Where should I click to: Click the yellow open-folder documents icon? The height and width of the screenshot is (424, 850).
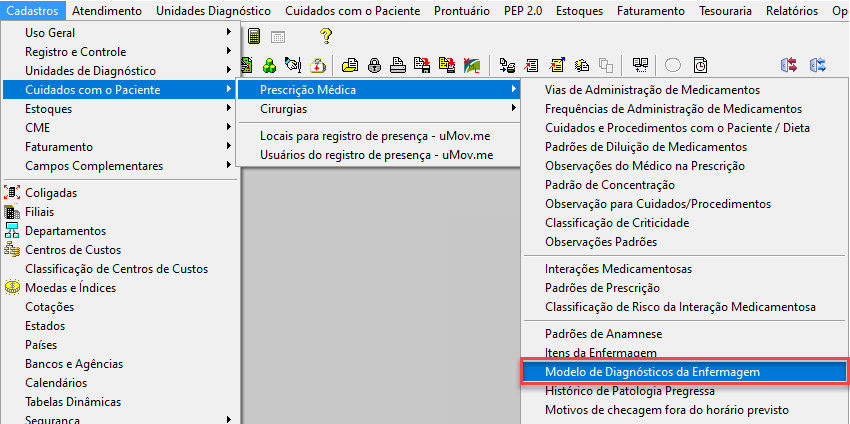(x=350, y=66)
